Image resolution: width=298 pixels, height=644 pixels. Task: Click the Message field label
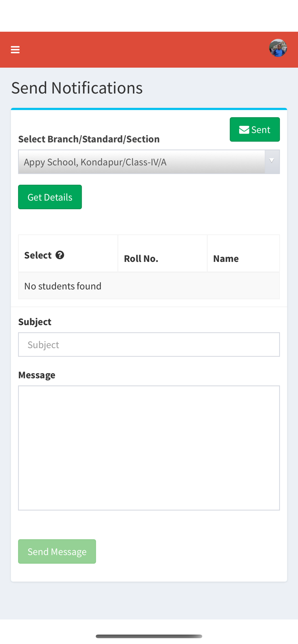[37, 375]
